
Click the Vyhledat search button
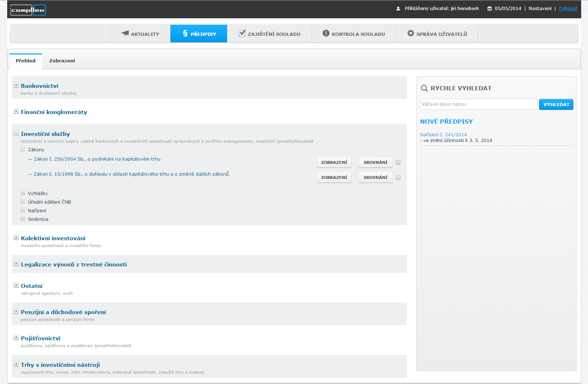tap(556, 104)
